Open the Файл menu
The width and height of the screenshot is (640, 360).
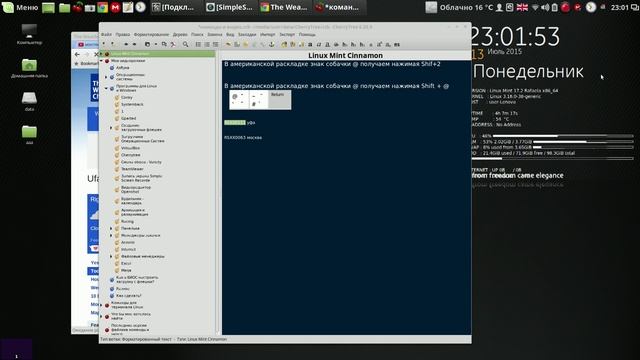[106, 35]
